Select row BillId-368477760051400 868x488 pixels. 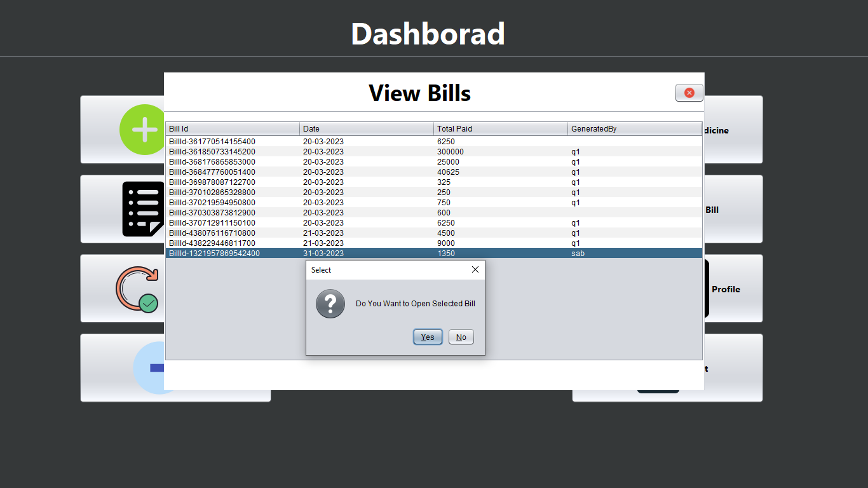point(434,172)
